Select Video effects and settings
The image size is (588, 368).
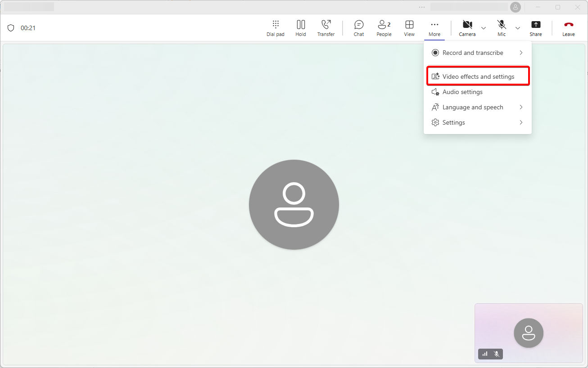click(x=478, y=76)
